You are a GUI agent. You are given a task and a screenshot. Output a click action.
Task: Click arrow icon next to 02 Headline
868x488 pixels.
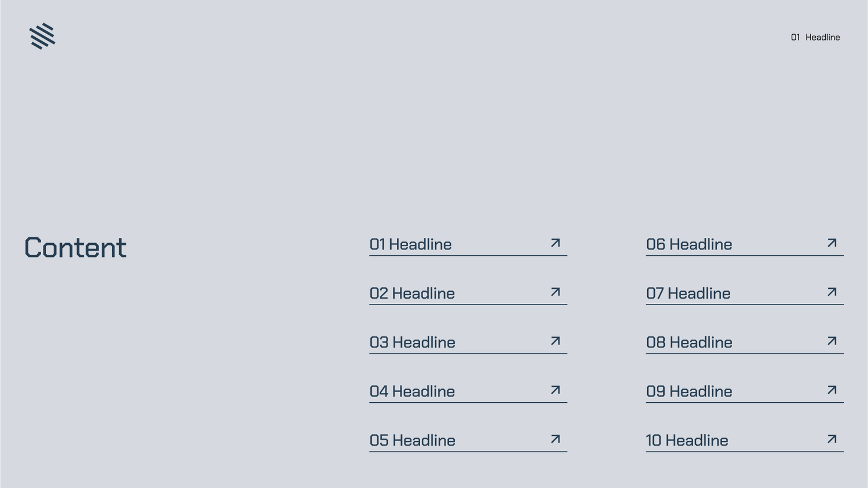point(556,292)
